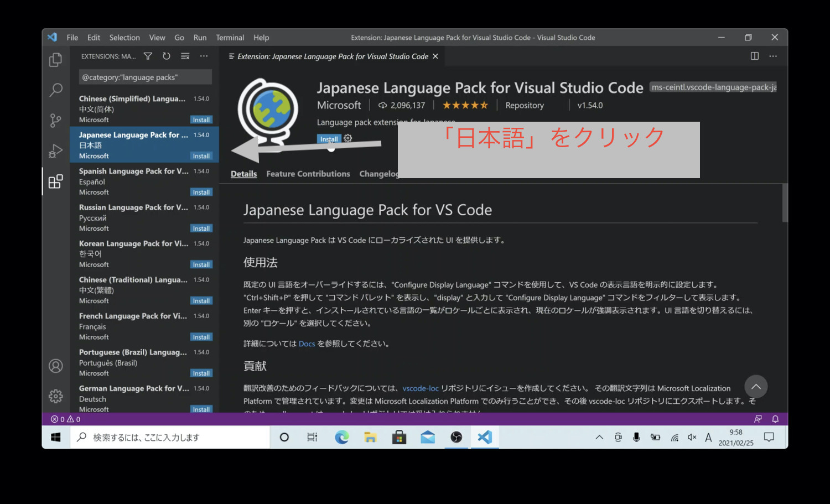The height and width of the screenshot is (504, 830).
Task: Show hidden system tray icons chevron
Action: coord(599,437)
